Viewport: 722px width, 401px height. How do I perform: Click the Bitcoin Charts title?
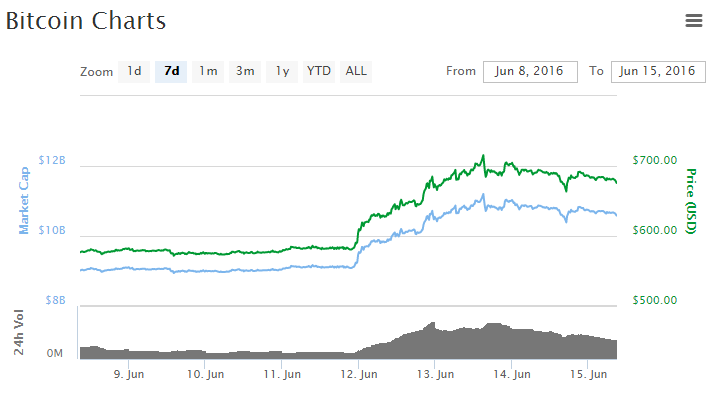(x=86, y=21)
